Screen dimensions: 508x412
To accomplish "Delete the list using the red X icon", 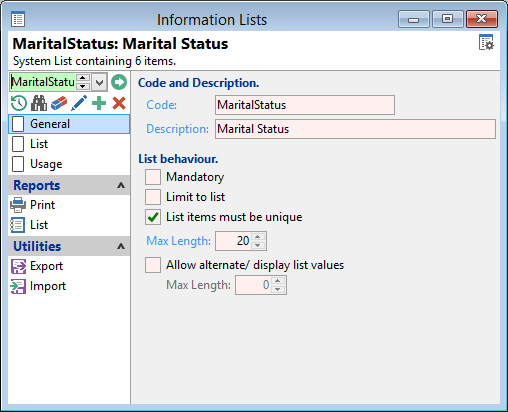I will (x=119, y=103).
